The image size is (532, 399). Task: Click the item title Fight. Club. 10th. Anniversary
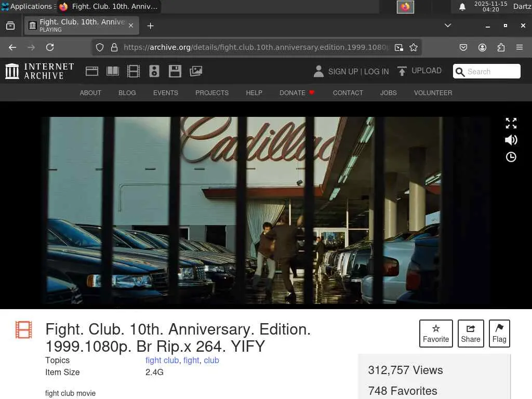click(x=178, y=338)
